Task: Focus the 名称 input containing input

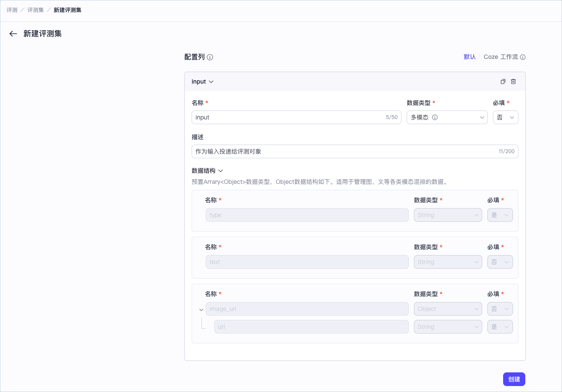Action: coord(297,117)
